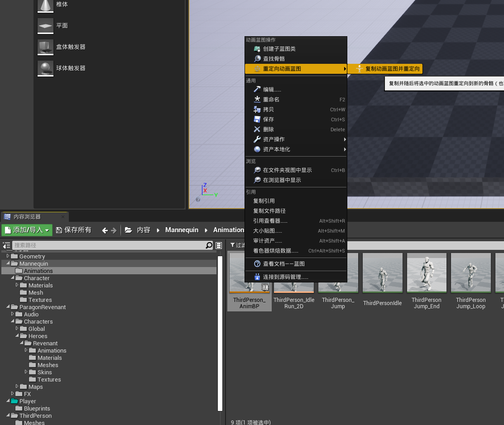Image resolution: width=504 pixels, height=425 pixels.
Task: Click the back navigation arrow
Action: (105, 230)
